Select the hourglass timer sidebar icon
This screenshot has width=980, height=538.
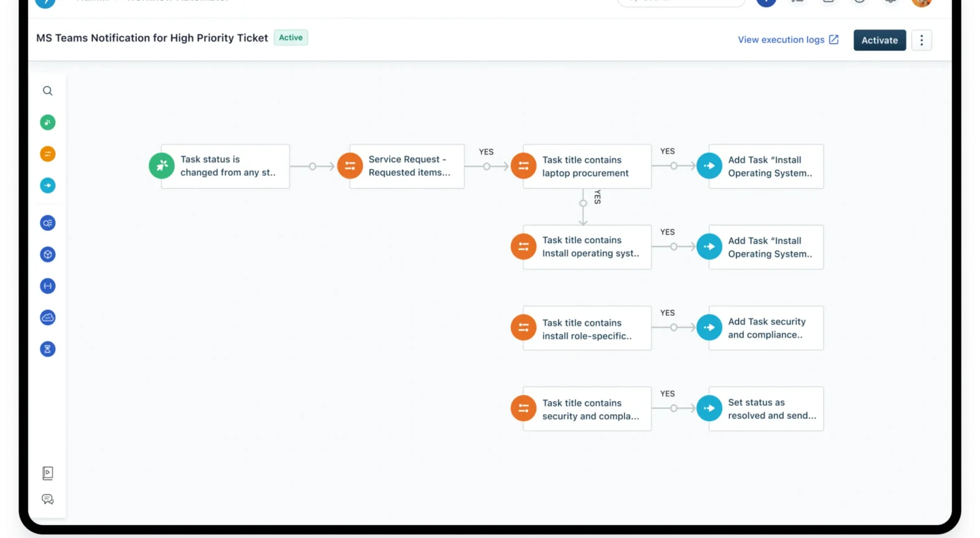[48, 349]
